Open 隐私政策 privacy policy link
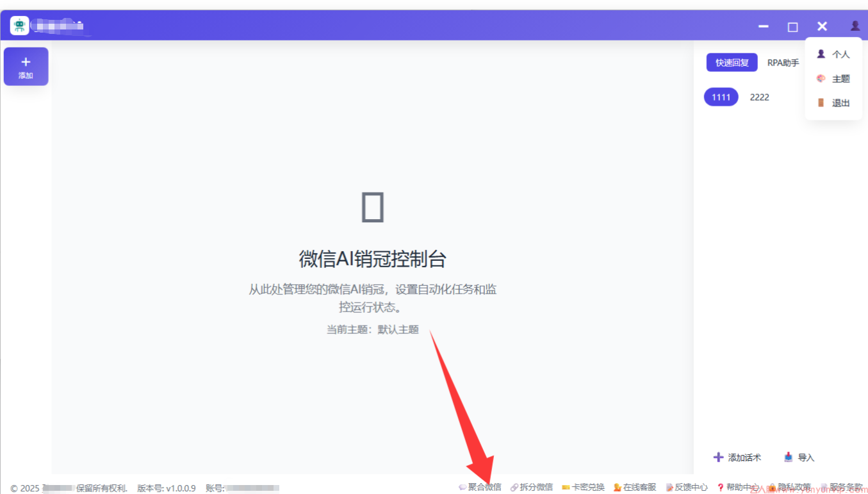 pos(790,487)
